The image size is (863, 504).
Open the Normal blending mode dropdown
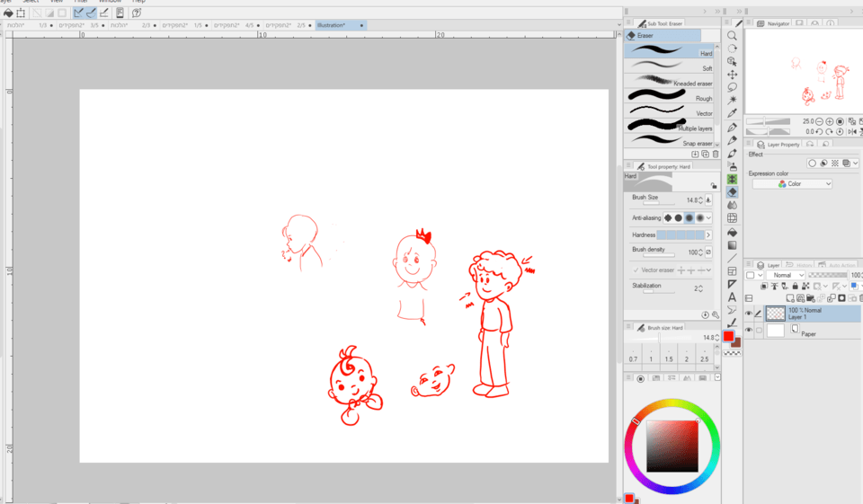click(786, 275)
